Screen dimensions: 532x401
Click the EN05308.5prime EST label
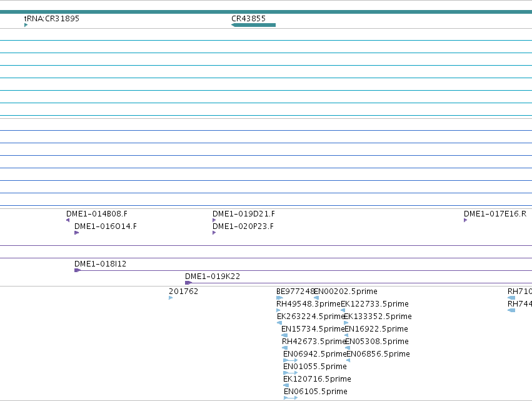pos(376,342)
